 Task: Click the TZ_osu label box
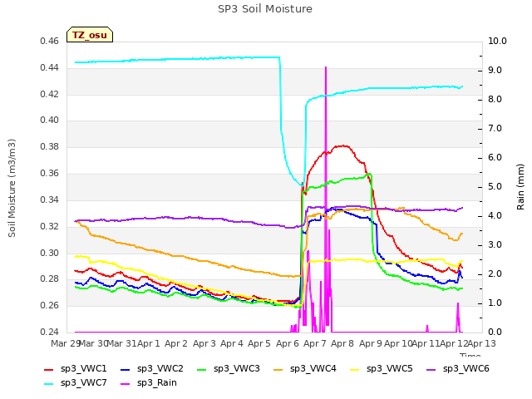click(90, 35)
